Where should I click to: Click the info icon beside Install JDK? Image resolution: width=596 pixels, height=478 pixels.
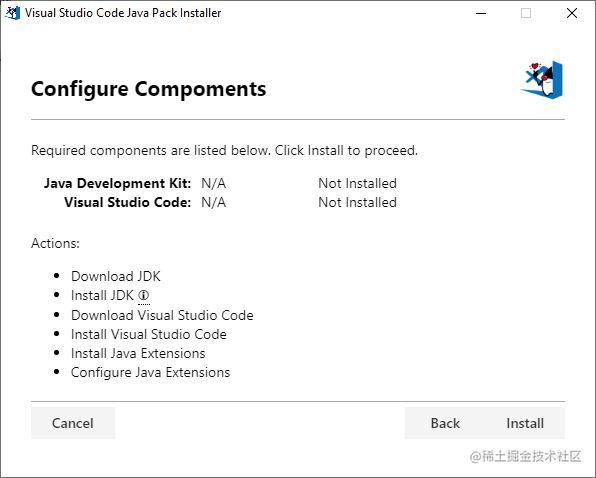coord(143,295)
